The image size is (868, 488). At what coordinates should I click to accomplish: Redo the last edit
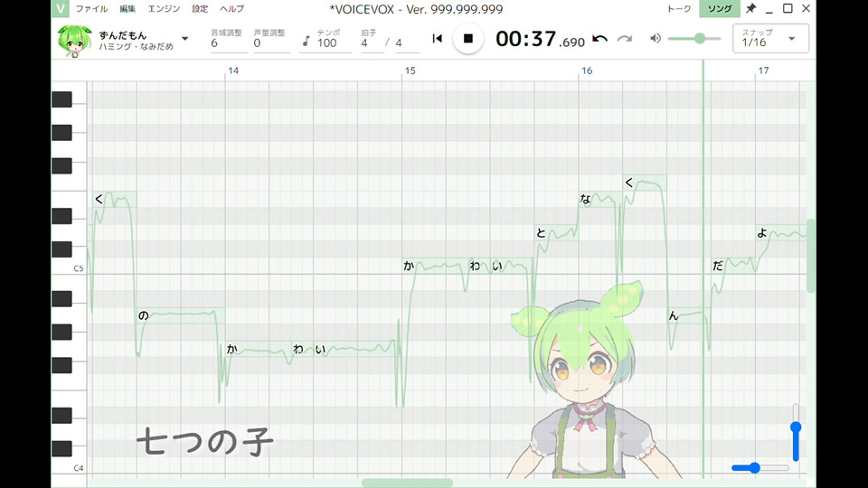click(625, 39)
